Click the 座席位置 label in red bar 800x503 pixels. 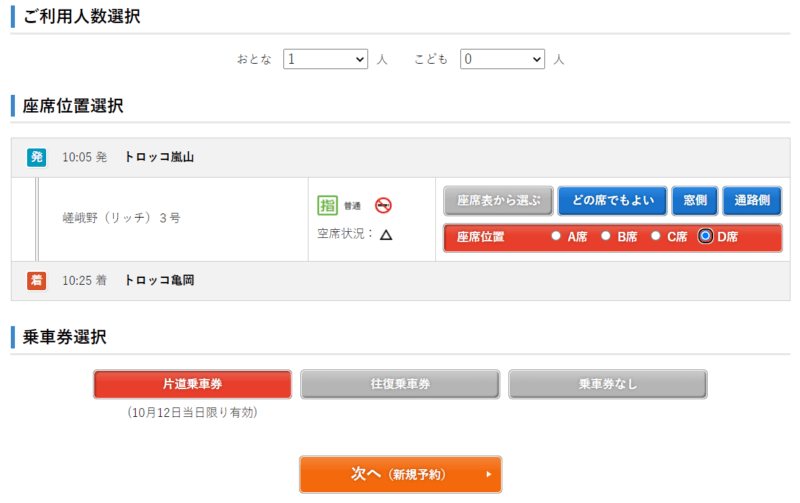point(480,237)
